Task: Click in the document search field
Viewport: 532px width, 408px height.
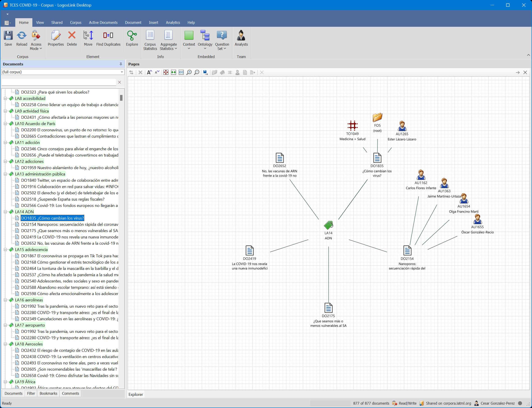Action: coord(59,82)
